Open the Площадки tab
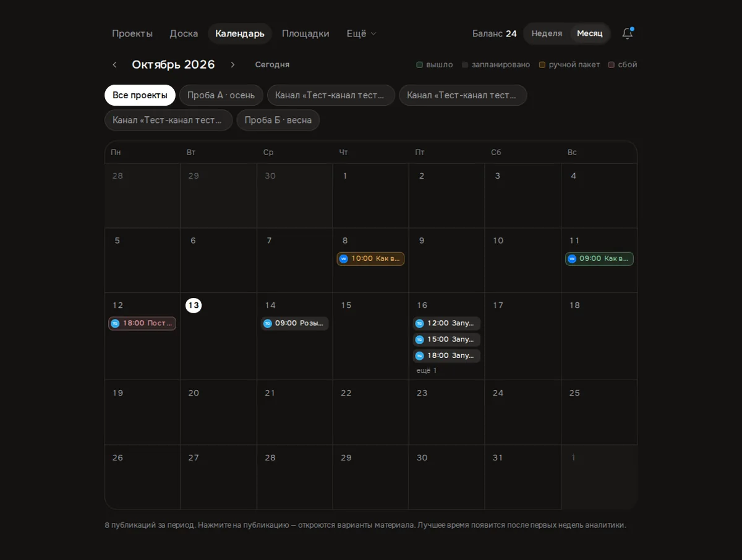The height and width of the screenshot is (560, 742). [305, 33]
